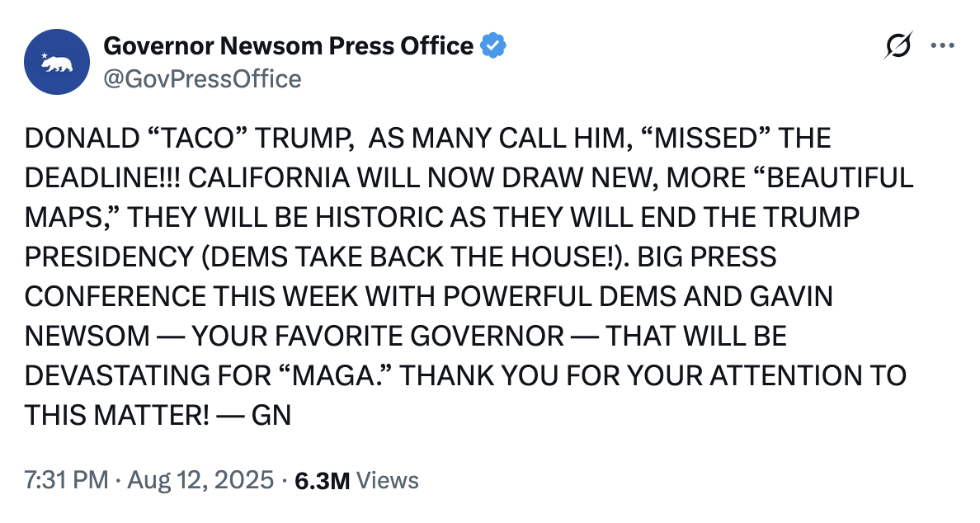Click the Governor Newsom Press Office name
The width and height of the screenshot is (980, 523).
tap(288, 46)
